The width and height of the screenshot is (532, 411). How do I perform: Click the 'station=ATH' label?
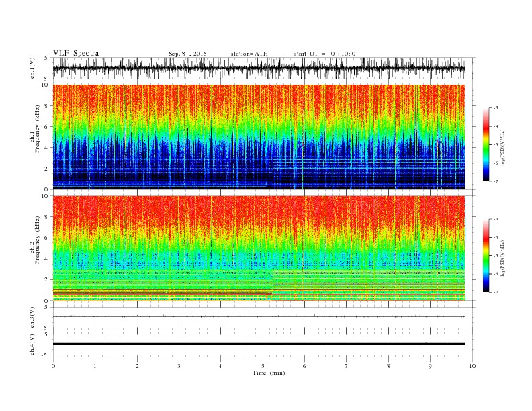coord(249,54)
